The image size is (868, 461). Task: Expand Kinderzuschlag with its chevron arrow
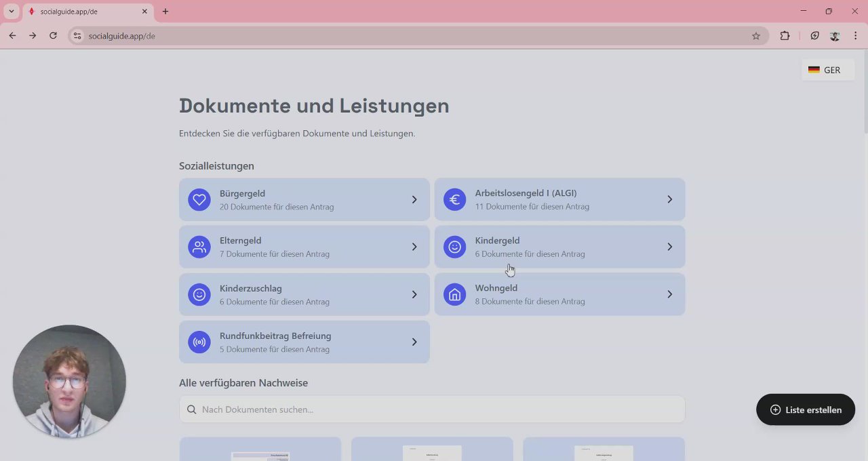tap(414, 295)
